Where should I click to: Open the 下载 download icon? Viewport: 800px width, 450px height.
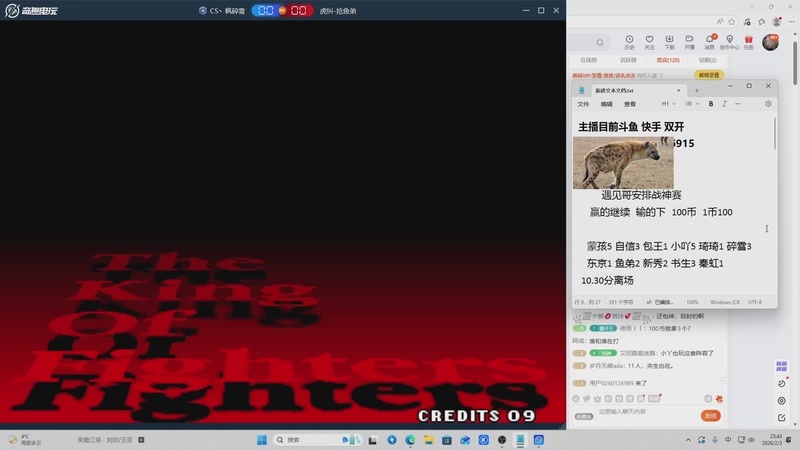pos(669,42)
